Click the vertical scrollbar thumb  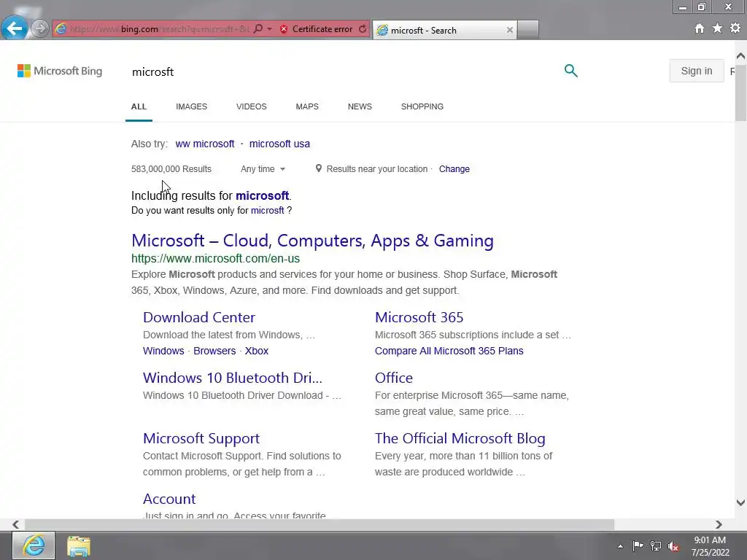(x=740, y=92)
